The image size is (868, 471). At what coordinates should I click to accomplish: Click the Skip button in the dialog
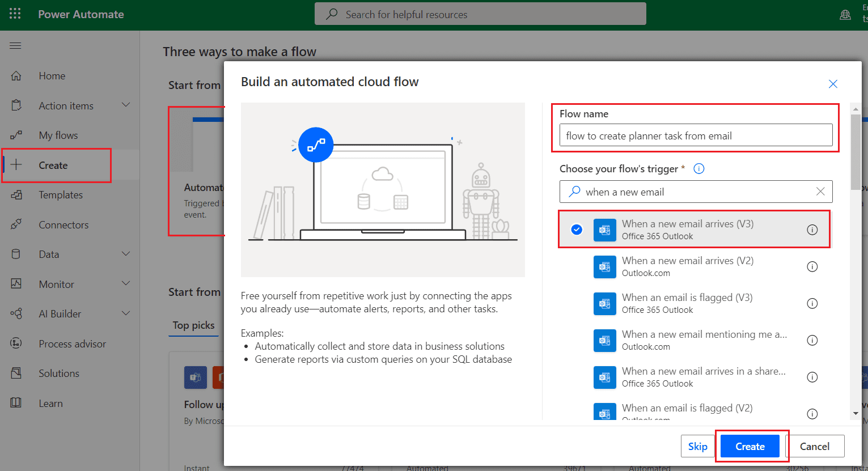[x=698, y=446]
